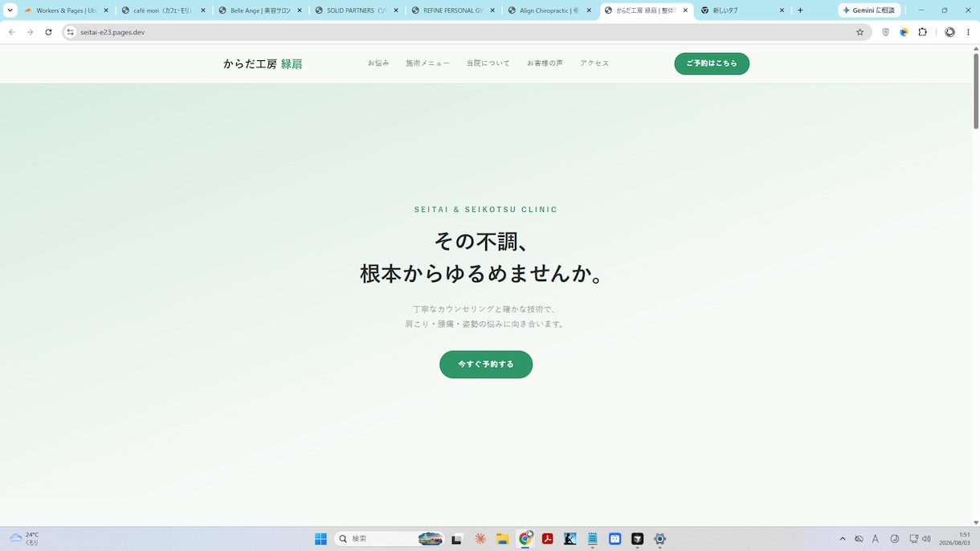Viewport: 980px width, 551px height.
Task: View site information icon in address bar
Action: (70, 32)
